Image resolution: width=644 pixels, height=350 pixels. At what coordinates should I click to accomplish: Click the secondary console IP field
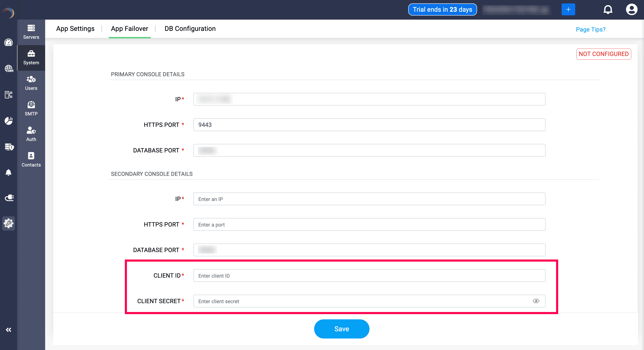(x=369, y=199)
